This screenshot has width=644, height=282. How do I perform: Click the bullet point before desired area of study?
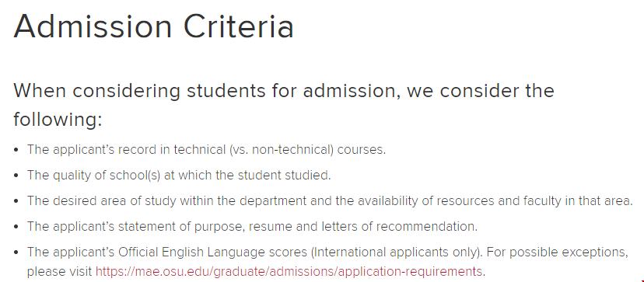(16, 201)
